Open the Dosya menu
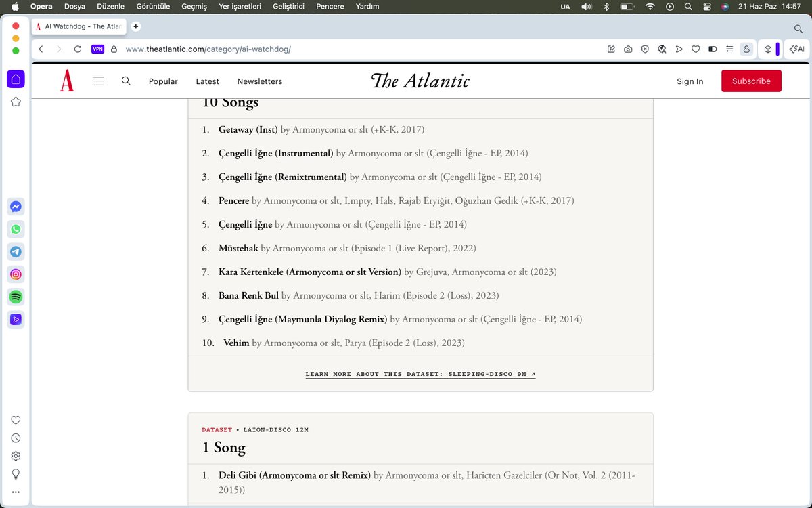The image size is (812, 508). click(74, 6)
